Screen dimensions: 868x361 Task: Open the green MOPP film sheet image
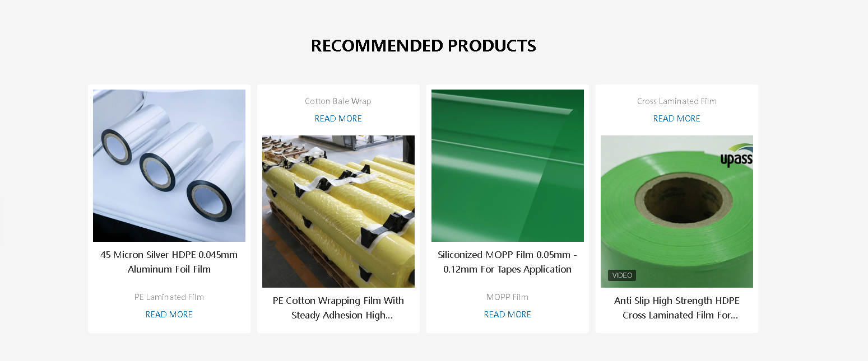(508, 166)
